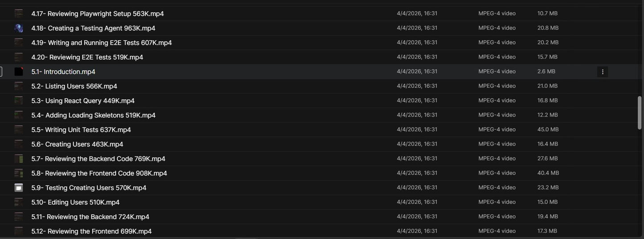This screenshot has width=644, height=239.
Task: Click the 5.7- Reviewing the Backend Code icon
Action: click(19, 159)
